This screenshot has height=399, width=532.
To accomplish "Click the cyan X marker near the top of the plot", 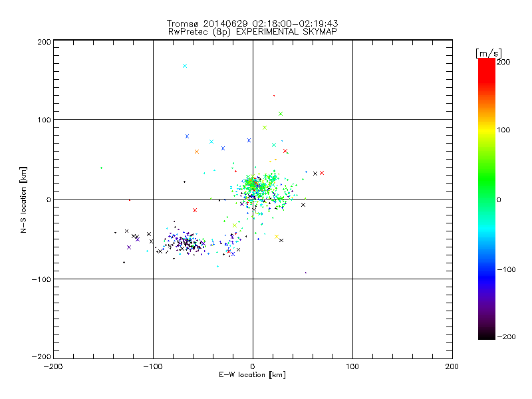I will (x=185, y=66).
